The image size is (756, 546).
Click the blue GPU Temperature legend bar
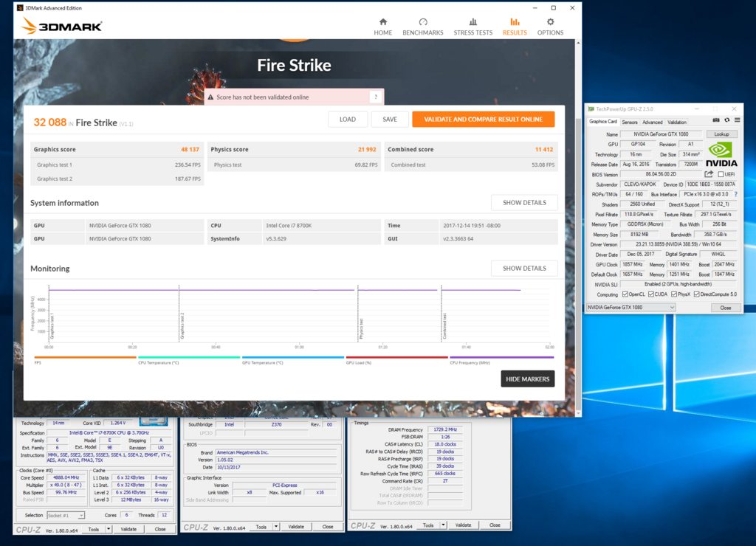(292, 357)
